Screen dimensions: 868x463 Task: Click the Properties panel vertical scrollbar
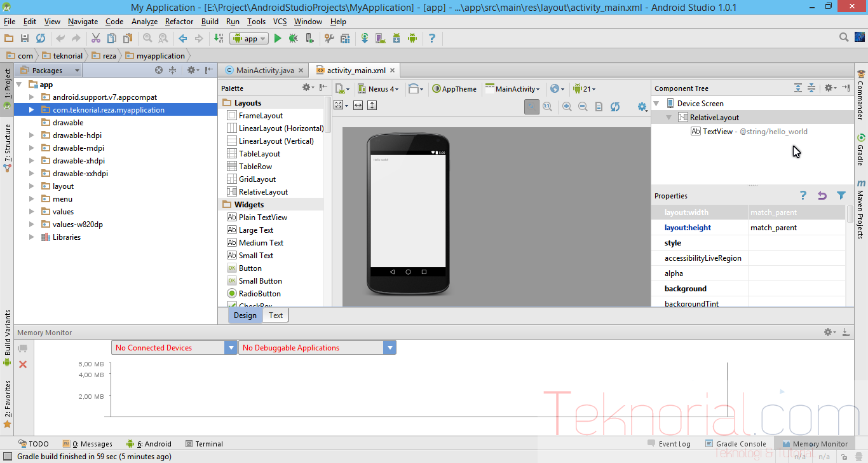click(850, 214)
